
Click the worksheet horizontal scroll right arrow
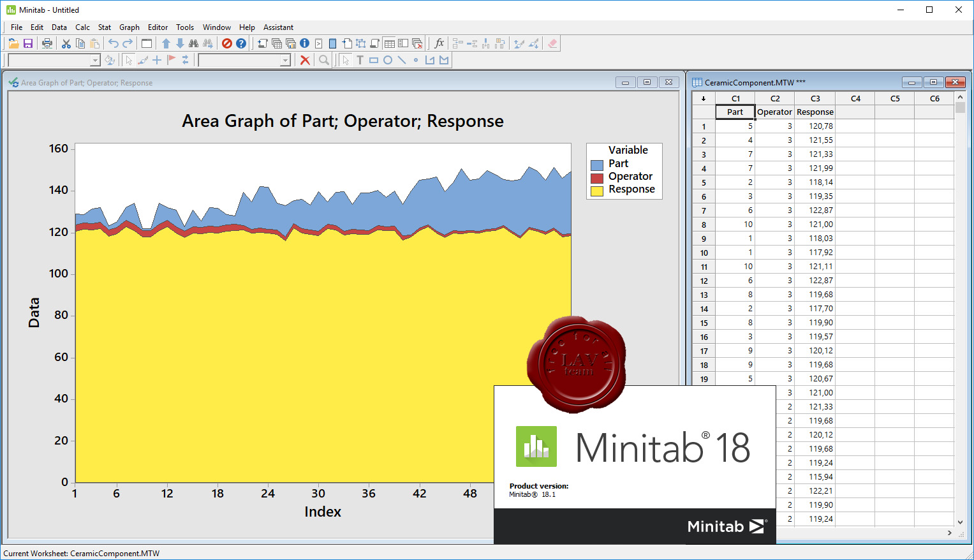[949, 533]
